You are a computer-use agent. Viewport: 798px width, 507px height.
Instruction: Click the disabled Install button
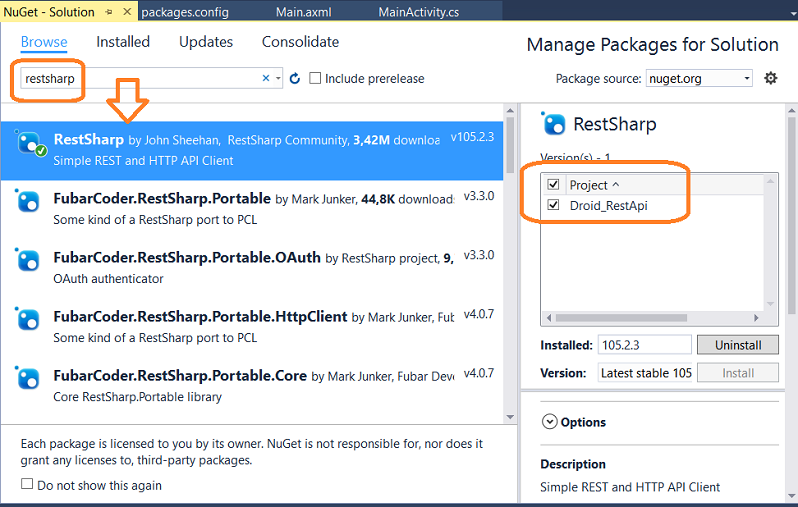click(x=737, y=373)
